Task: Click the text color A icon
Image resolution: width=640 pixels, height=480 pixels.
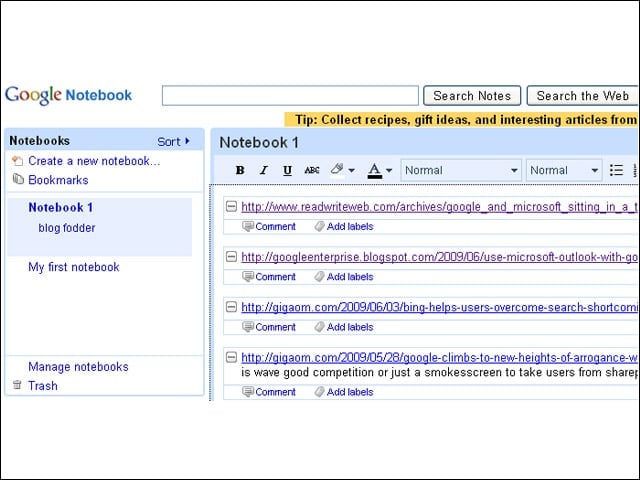Action: (x=375, y=171)
